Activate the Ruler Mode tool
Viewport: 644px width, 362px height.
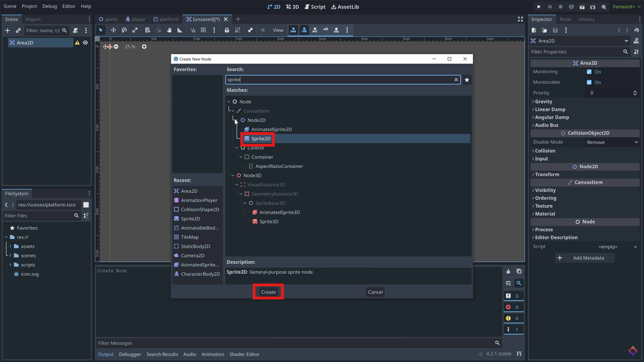tap(179, 30)
